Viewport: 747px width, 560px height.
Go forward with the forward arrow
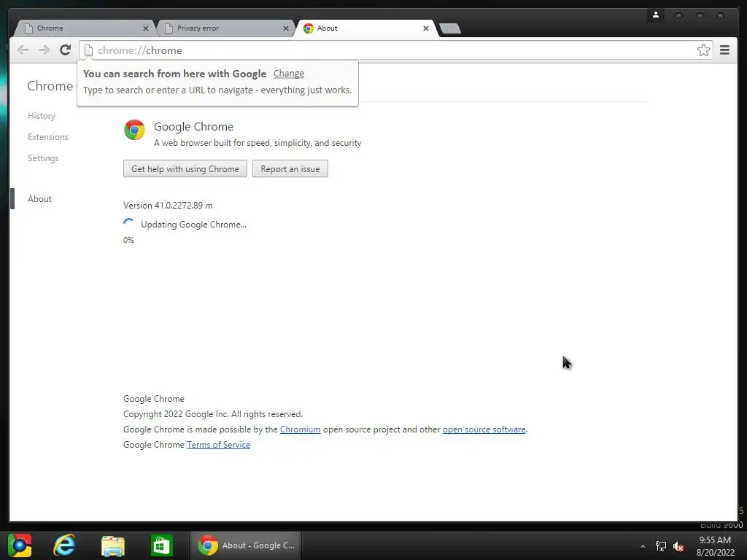tap(44, 50)
